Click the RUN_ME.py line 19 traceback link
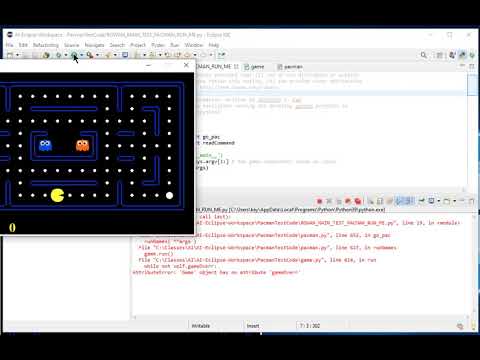The height and width of the screenshot is (360, 480). click(x=328, y=223)
